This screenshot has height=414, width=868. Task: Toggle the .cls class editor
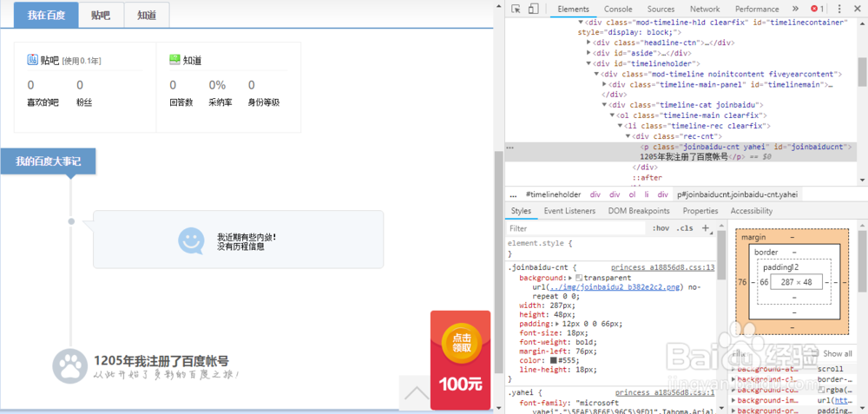(684, 228)
